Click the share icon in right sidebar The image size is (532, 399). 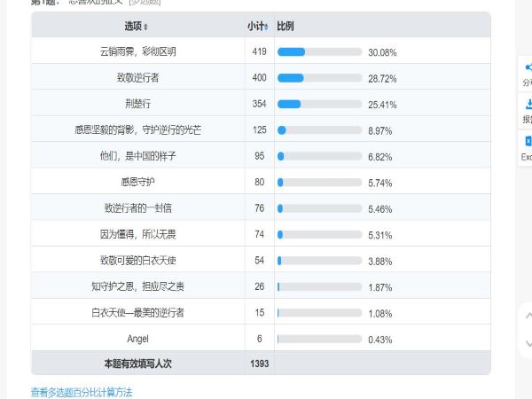528,67
